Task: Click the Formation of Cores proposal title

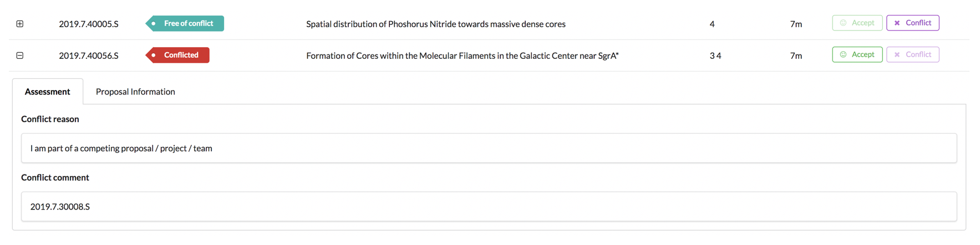Action: pyautogui.click(x=462, y=56)
